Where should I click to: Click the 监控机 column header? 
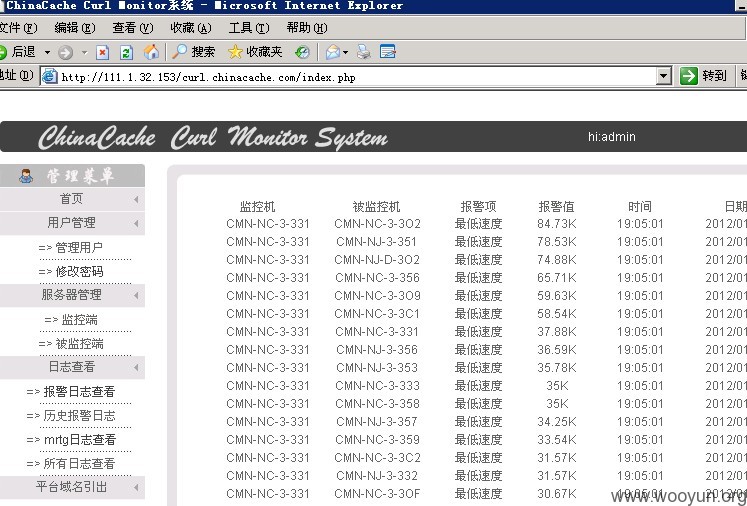(257, 207)
